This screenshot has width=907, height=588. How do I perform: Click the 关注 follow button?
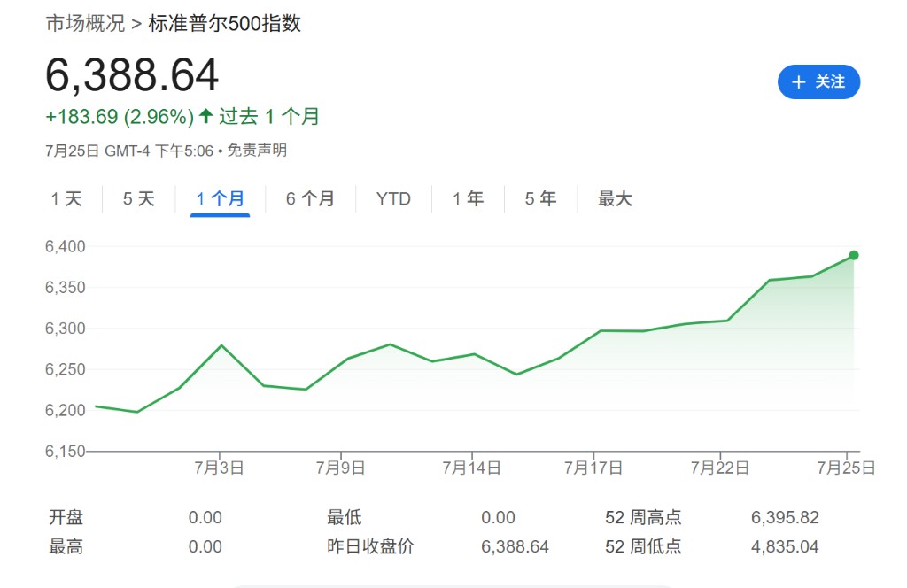[818, 82]
